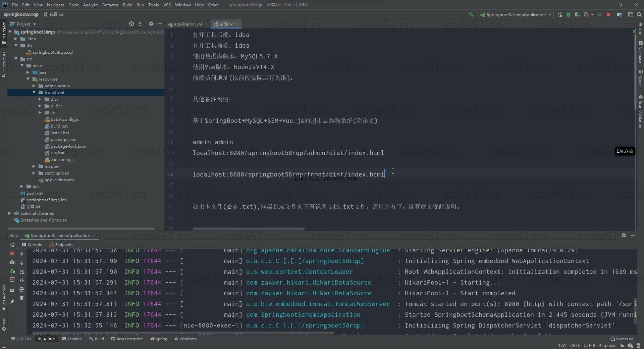Click the Search Everywhere magnifier icon
Image resolution: width=644 pixels, height=349 pixels.
tap(639, 14)
